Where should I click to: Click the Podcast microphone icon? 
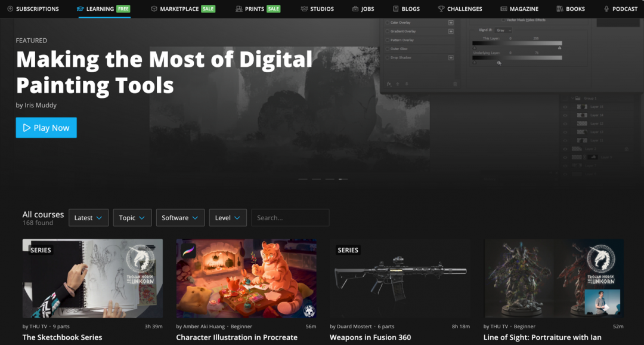(x=606, y=8)
